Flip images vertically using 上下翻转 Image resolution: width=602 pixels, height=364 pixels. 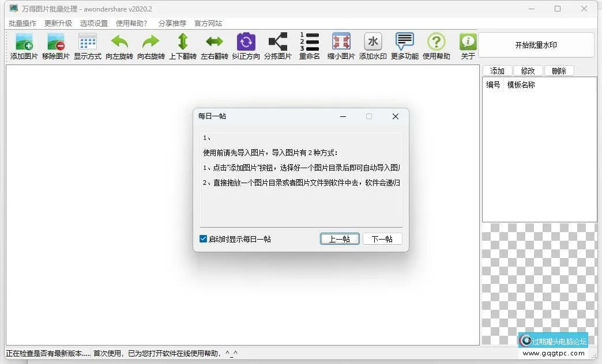click(x=182, y=46)
